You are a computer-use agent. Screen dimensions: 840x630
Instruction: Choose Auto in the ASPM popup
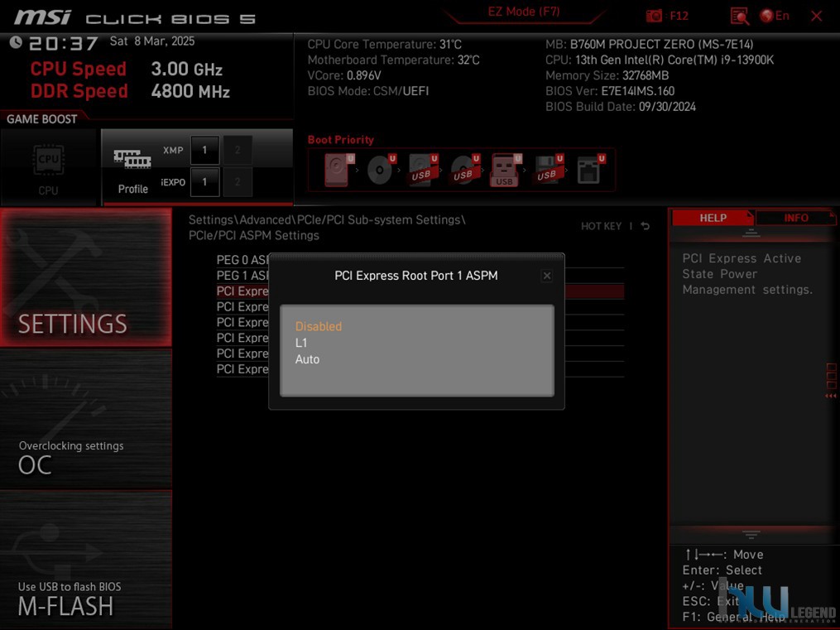[x=307, y=359]
